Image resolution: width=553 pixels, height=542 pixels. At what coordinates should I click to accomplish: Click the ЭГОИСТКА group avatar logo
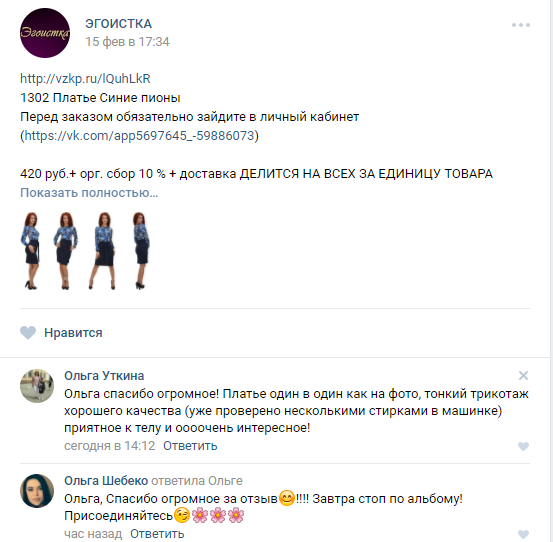[x=45, y=33]
